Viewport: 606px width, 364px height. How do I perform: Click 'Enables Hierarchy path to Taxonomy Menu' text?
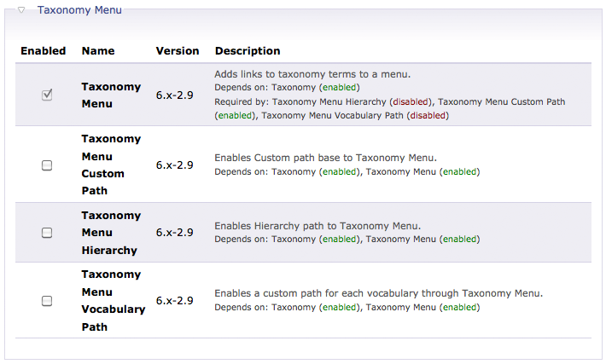coord(318,226)
